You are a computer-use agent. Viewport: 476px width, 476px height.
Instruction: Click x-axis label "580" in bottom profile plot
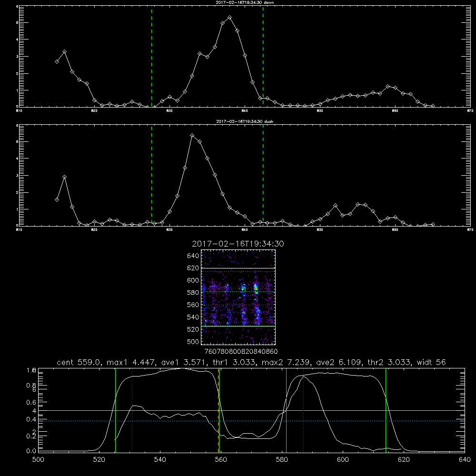282,460
